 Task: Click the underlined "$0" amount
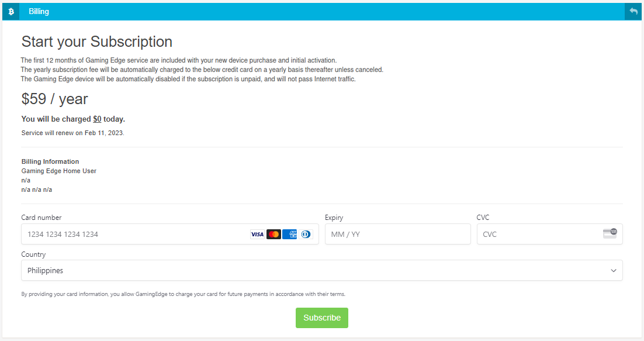click(97, 119)
